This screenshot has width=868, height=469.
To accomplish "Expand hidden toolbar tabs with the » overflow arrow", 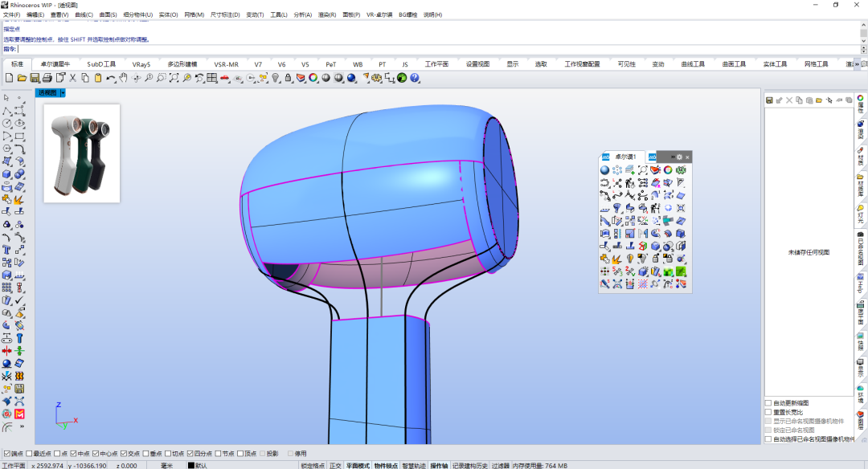I will (x=857, y=64).
